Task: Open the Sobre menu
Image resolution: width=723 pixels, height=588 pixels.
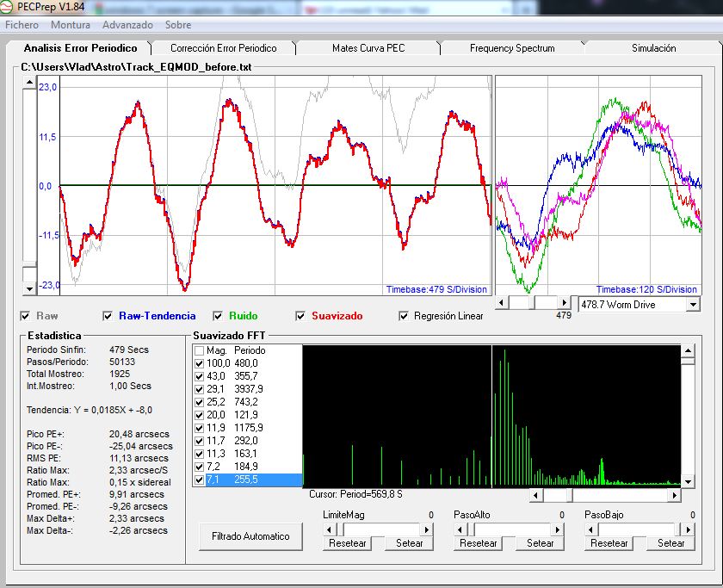Action: coord(178,25)
